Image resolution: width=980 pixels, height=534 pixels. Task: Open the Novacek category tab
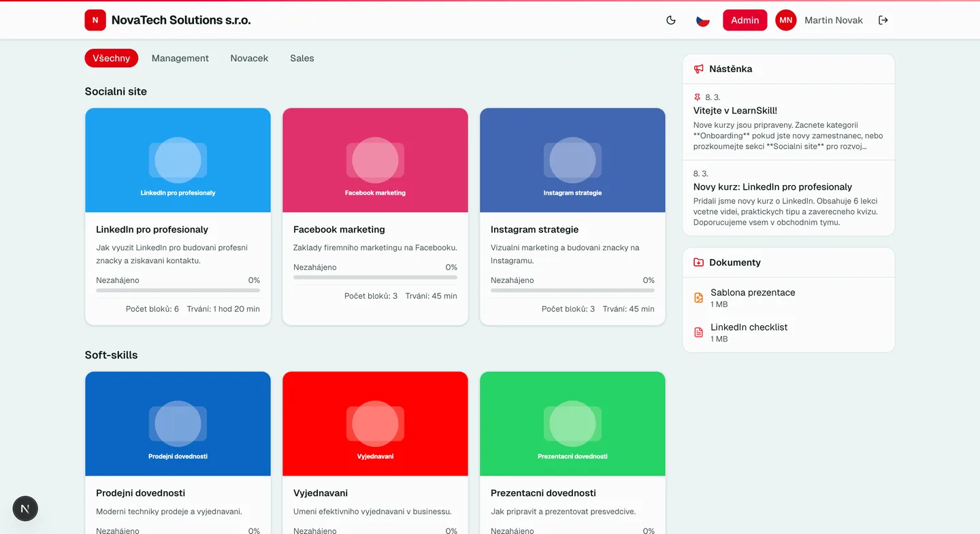click(249, 58)
